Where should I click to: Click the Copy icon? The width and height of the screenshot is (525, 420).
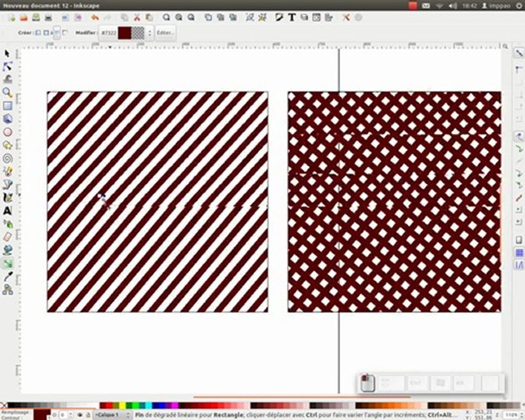click(x=125, y=17)
